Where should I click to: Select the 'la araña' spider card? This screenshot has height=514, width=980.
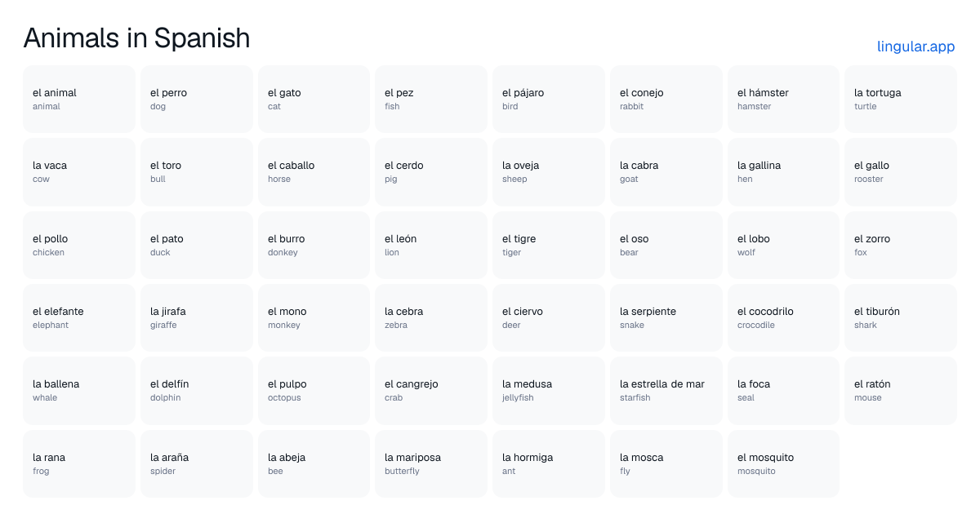pyautogui.click(x=197, y=463)
